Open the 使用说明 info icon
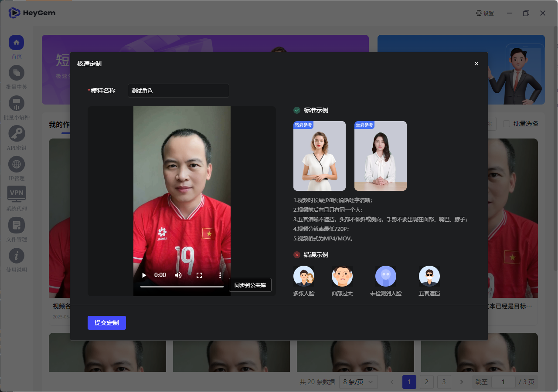Screen dimensions: 558x392 point(17,256)
